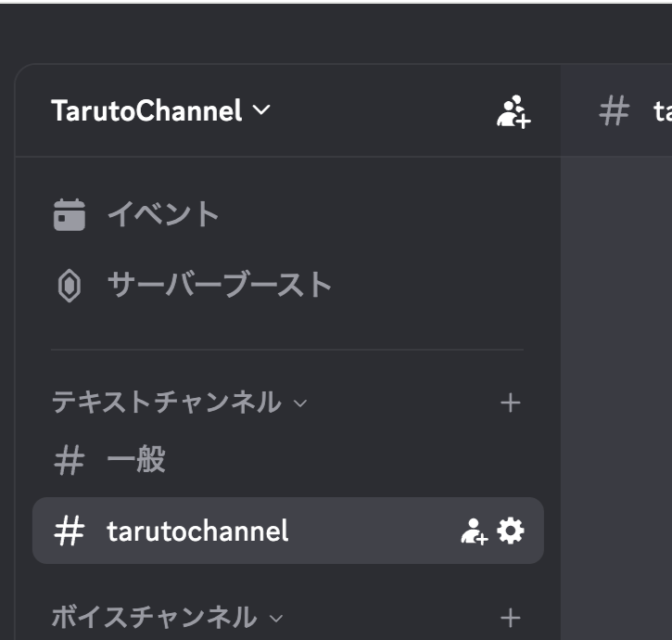Select the tarutochannel channel name
This screenshot has height=640, width=672.
coord(197,531)
